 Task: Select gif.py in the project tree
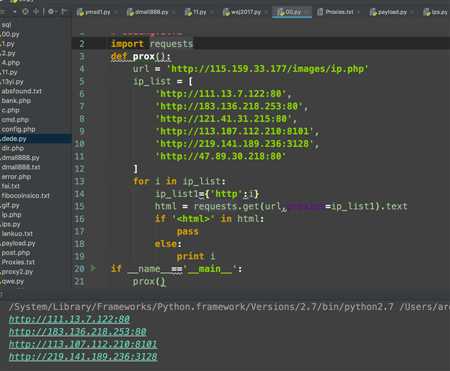tap(10, 205)
